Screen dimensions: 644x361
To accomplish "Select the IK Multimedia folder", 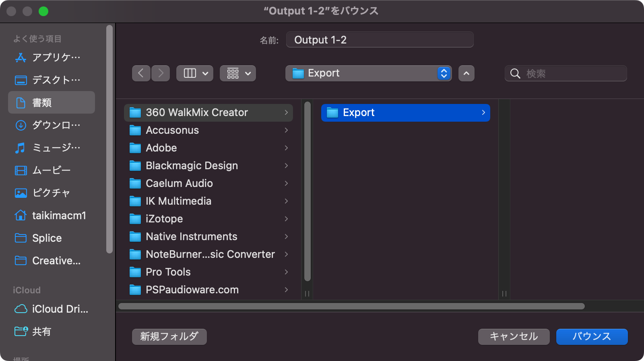I will click(x=208, y=201).
